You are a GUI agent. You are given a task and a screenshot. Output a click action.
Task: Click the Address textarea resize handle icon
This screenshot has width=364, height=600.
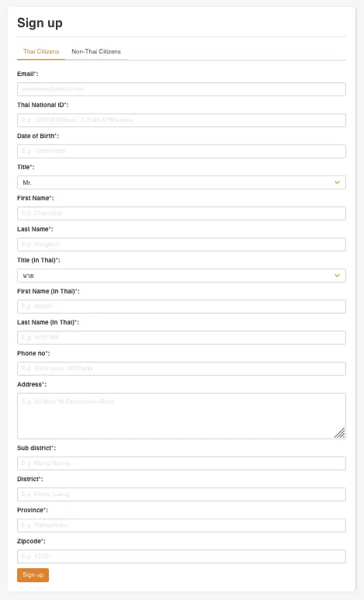click(x=339, y=432)
